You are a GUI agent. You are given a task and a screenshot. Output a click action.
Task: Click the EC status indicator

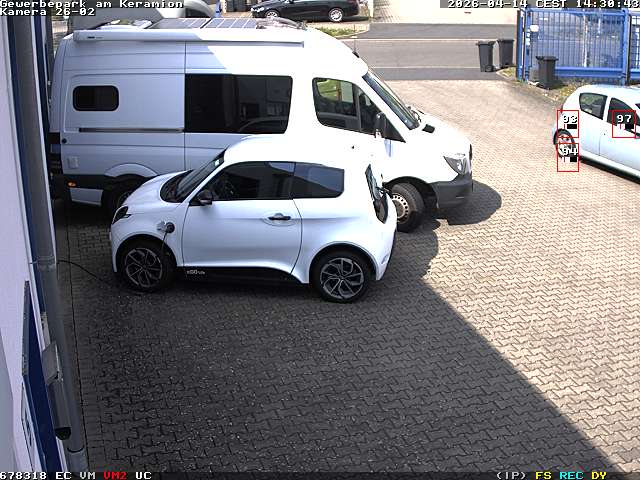(63, 475)
